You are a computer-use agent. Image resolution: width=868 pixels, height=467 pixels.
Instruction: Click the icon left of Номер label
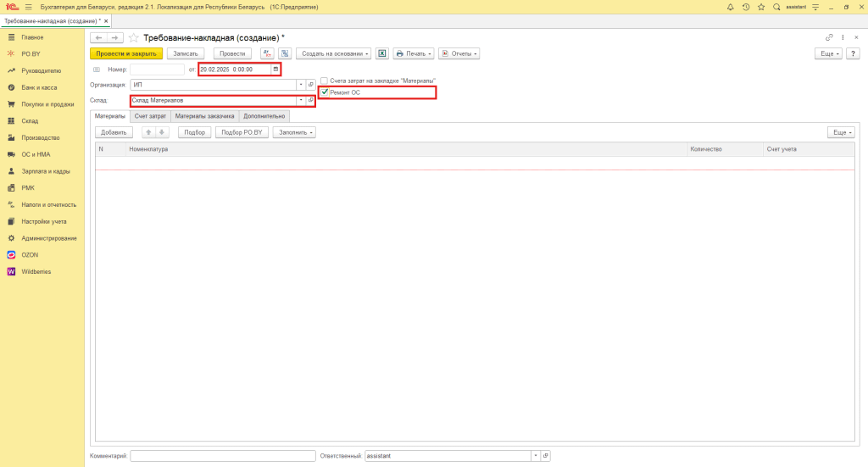[97, 69]
